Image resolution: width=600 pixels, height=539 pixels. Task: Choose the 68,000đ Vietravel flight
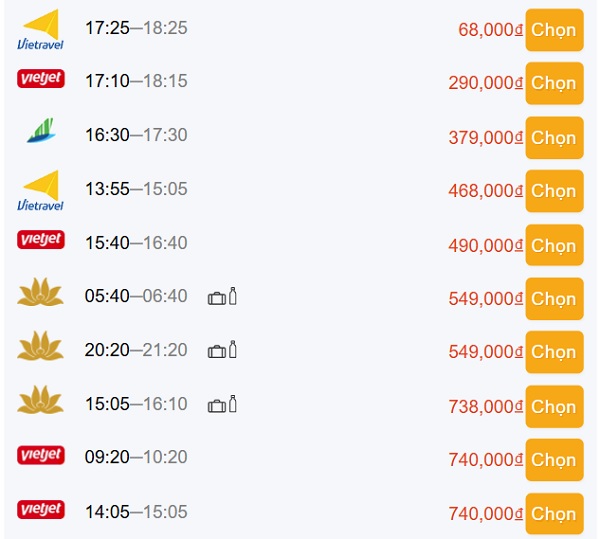(554, 30)
